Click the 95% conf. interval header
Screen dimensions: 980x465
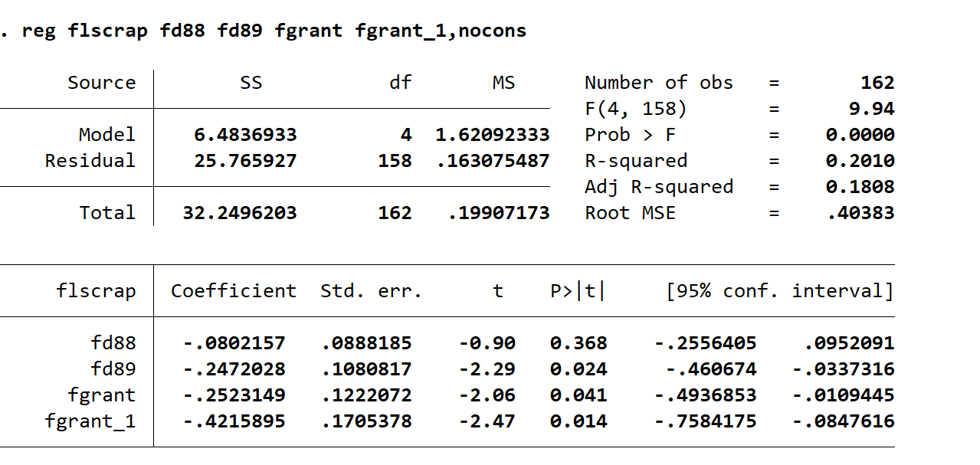click(780, 291)
